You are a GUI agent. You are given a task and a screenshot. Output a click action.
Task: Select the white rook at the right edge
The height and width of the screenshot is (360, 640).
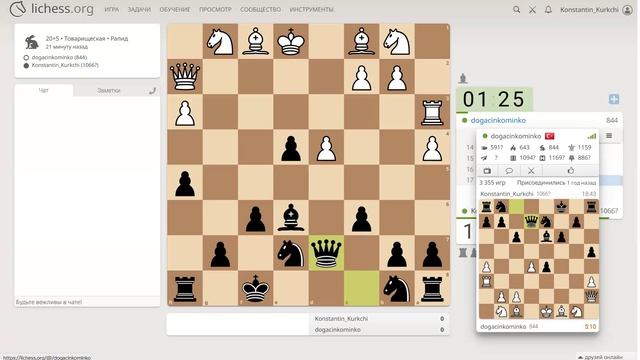(x=432, y=112)
